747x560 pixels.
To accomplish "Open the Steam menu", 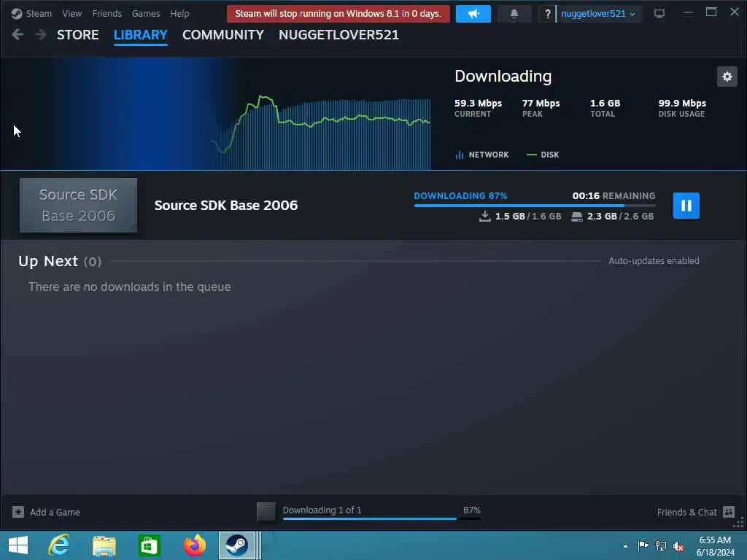I will [39, 13].
